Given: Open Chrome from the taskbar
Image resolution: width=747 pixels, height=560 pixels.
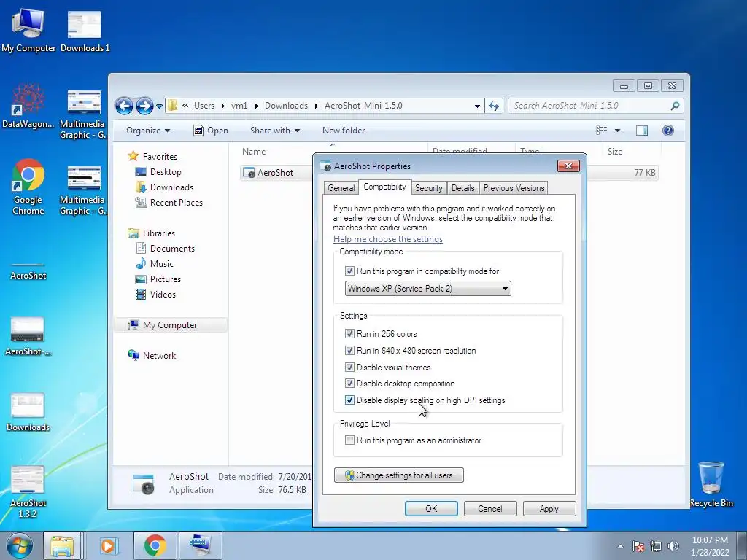Looking at the screenshot, I should pyautogui.click(x=155, y=545).
